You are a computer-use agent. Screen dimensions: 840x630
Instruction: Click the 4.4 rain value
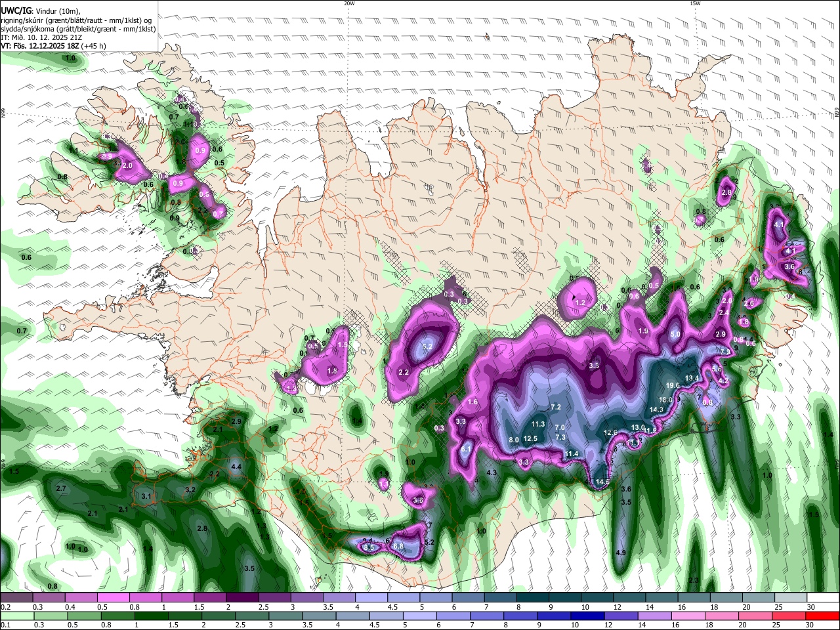(x=237, y=467)
